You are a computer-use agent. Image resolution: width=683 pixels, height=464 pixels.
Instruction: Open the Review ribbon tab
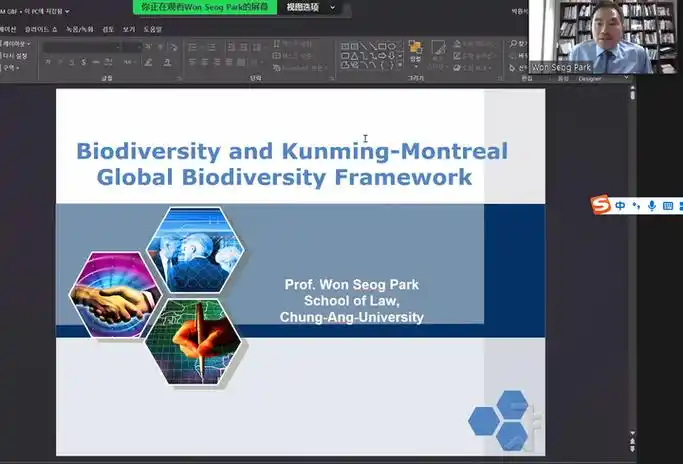pos(107,29)
